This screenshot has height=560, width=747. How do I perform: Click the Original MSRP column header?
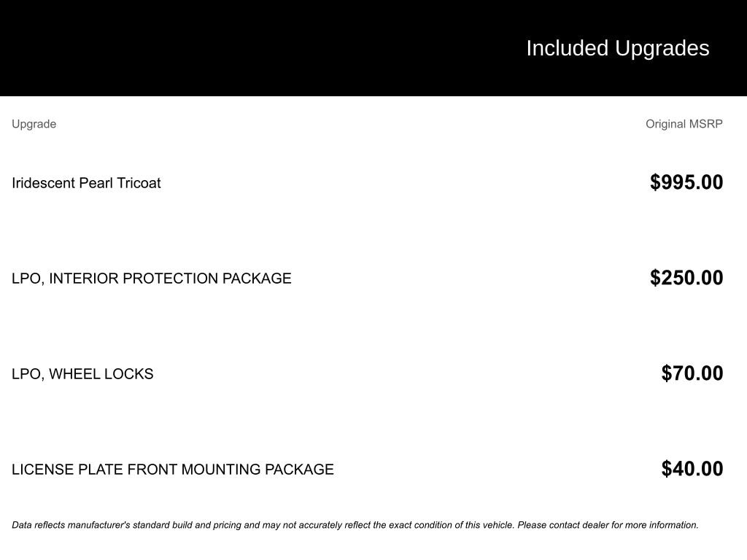click(x=684, y=124)
